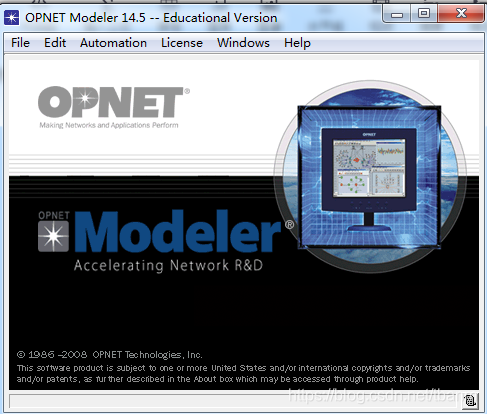
Task: Open the Windows menu
Action: click(x=243, y=43)
